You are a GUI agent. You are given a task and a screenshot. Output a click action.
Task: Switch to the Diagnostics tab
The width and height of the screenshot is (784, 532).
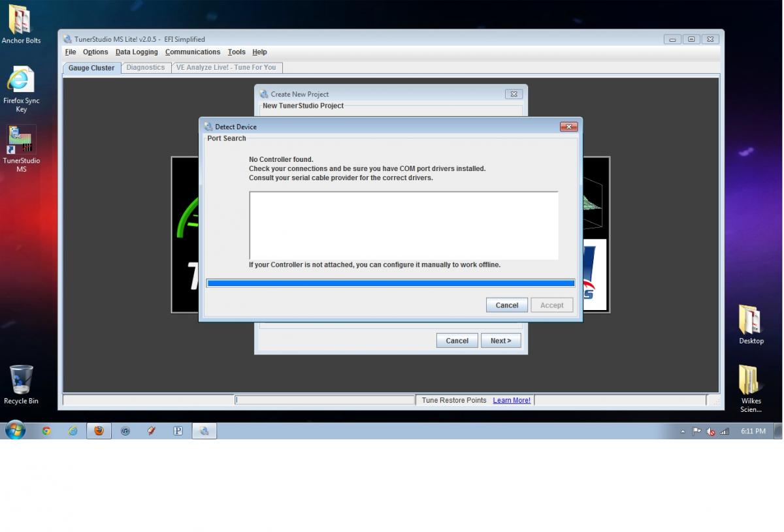(x=146, y=67)
